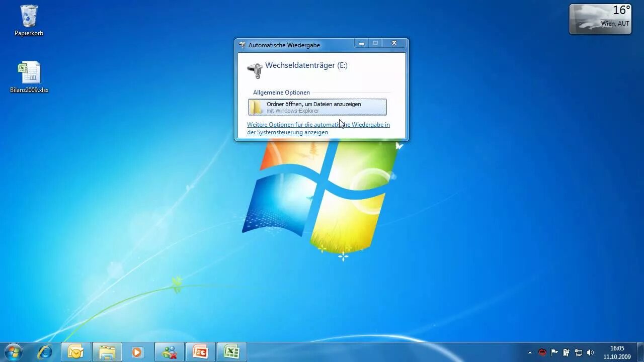Choose 'Ordner öffnen, um Dateien anzuzeigen'
The image size is (644, 362).
tap(317, 107)
